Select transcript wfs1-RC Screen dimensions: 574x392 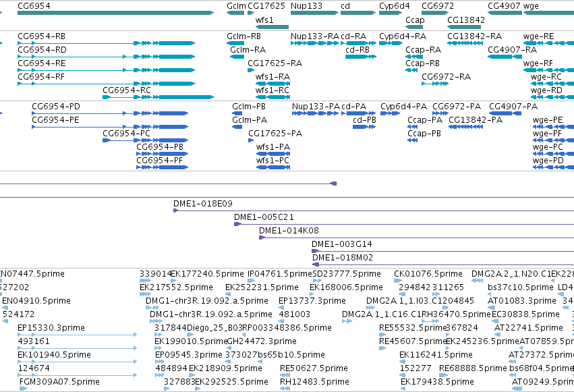point(272,97)
